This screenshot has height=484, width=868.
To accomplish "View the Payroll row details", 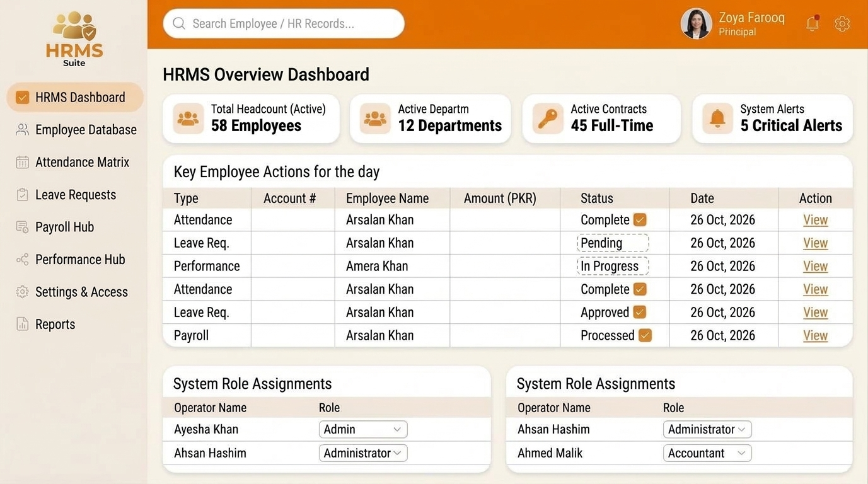I will click(x=815, y=335).
